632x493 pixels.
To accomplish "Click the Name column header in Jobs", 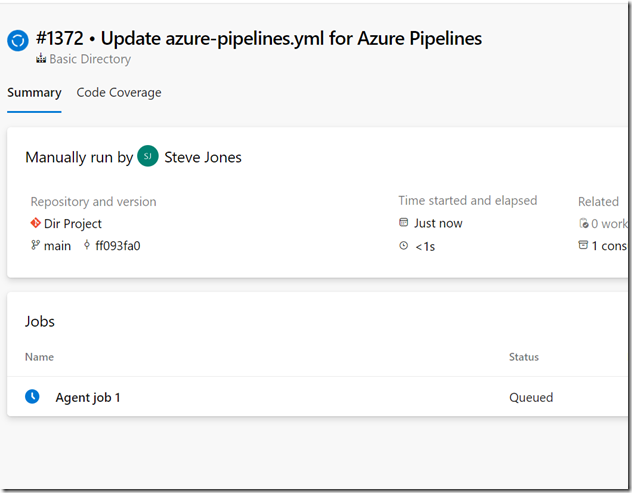I will click(x=40, y=357).
